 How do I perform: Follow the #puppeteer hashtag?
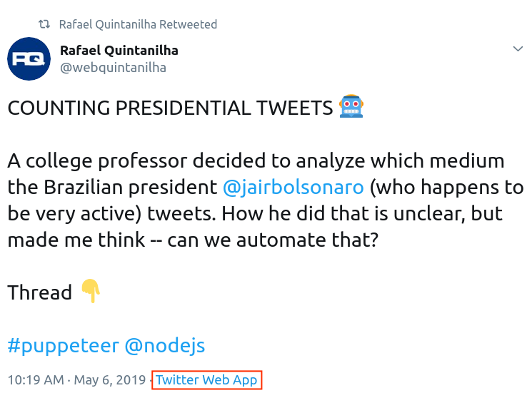64,346
